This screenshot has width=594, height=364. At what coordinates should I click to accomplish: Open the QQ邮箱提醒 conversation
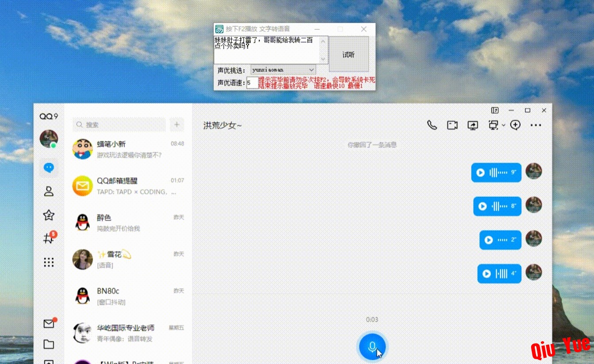tap(128, 186)
